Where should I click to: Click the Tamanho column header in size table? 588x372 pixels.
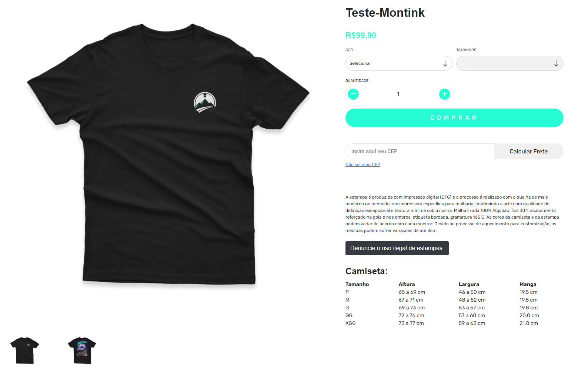(x=357, y=284)
